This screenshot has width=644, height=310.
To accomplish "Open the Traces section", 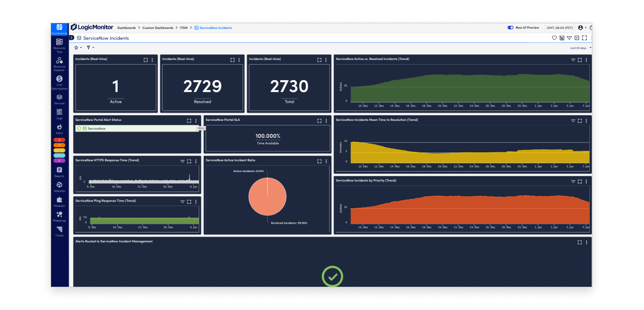I will click(59, 231).
